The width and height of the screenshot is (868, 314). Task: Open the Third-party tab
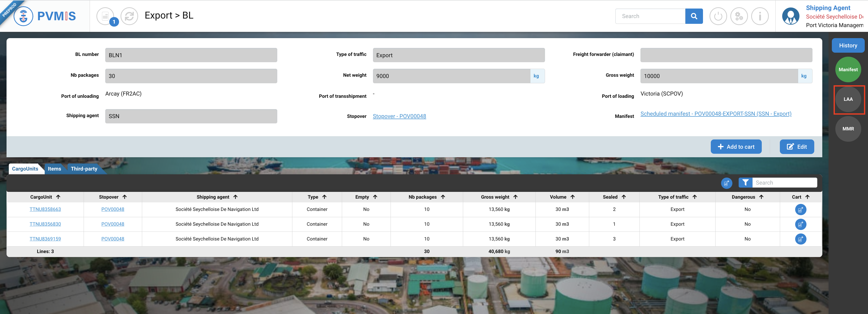click(84, 169)
